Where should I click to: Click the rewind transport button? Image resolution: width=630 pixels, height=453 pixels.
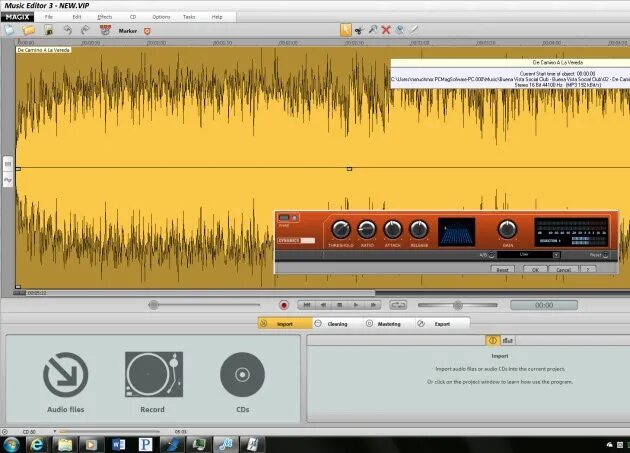coord(323,305)
